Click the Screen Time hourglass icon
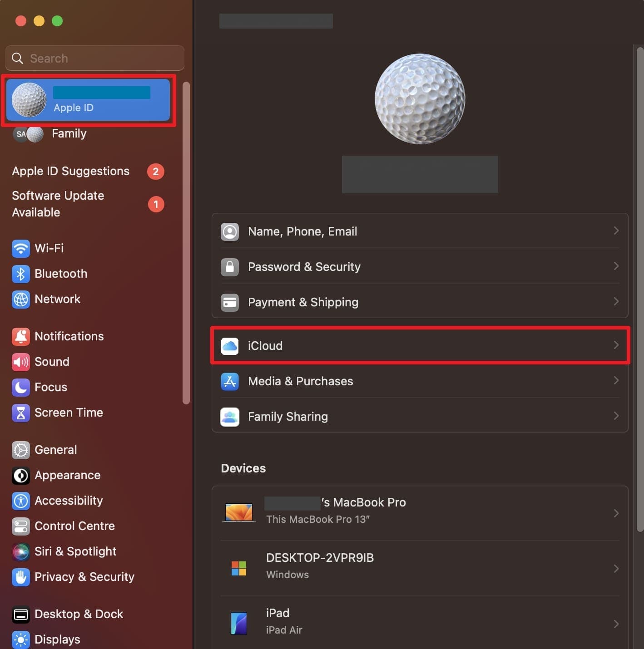 pyautogui.click(x=21, y=413)
